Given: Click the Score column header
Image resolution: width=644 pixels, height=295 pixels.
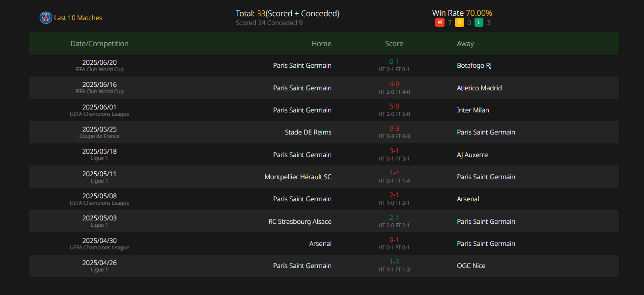Looking at the screenshot, I should coord(394,44).
